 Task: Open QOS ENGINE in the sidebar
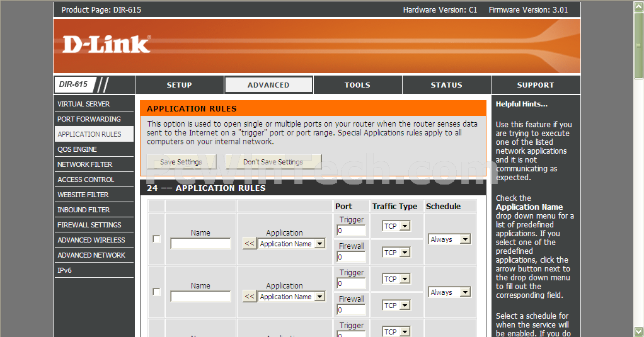[94, 149]
